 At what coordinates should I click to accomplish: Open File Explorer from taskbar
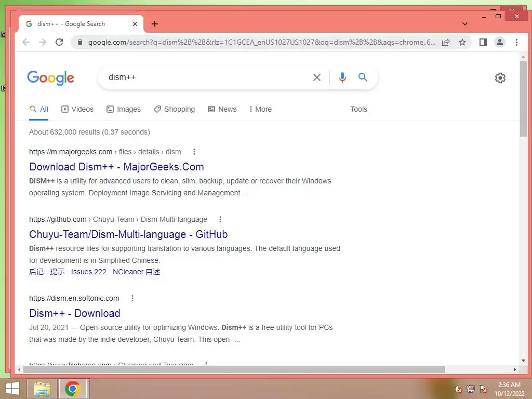[x=42, y=389]
